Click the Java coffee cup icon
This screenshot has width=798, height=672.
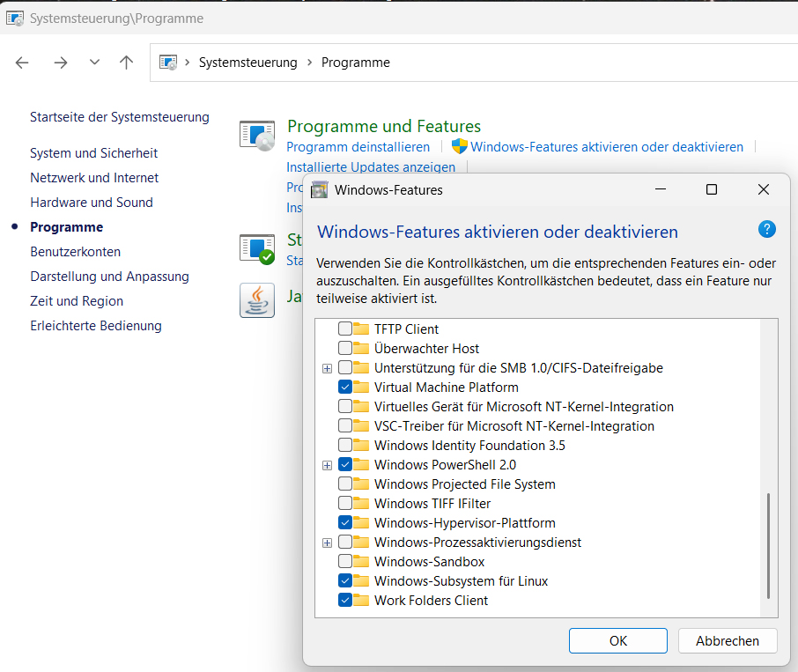coord(257,299)
